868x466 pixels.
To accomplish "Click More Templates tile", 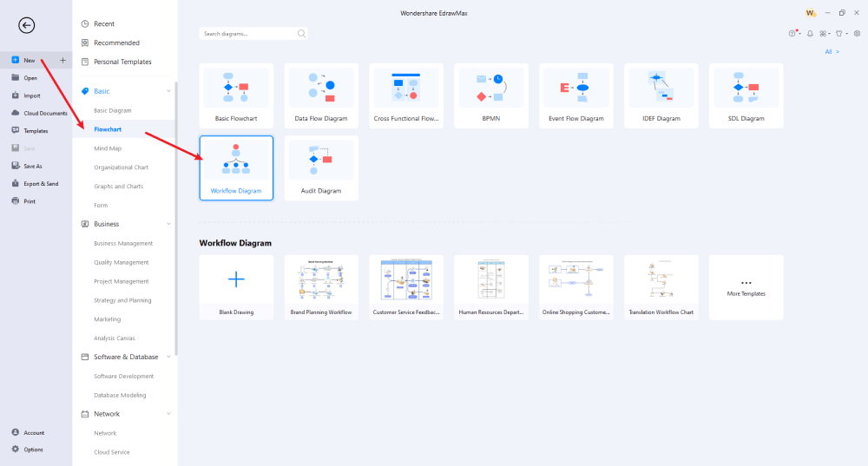I will pos(746,287).
